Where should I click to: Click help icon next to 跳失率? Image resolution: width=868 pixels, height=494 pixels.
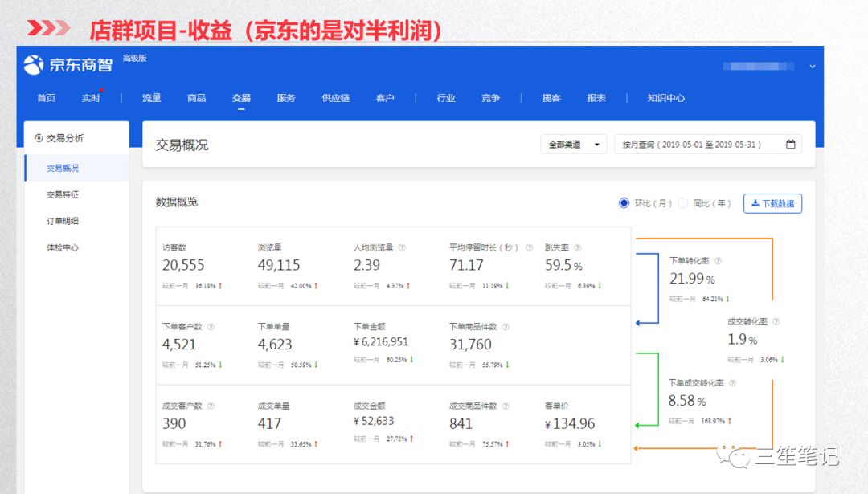[x=577, y=248]
